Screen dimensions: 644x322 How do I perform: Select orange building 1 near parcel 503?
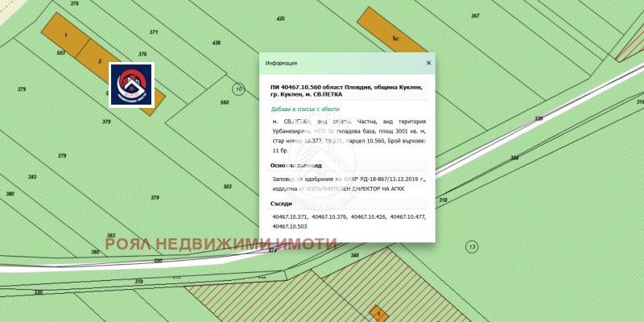(66, 35)
